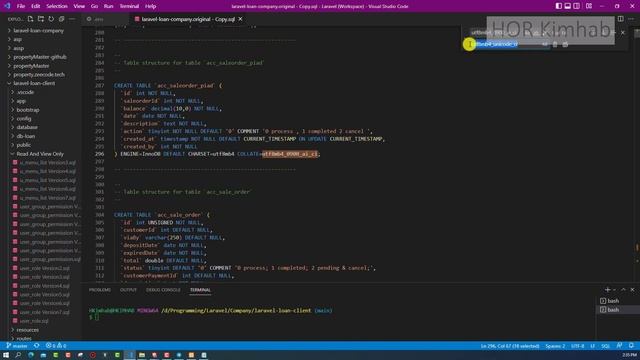640x360 pixels.
Task: Click Synchronize Changes icon in status bar
Action: click(36, 346)
